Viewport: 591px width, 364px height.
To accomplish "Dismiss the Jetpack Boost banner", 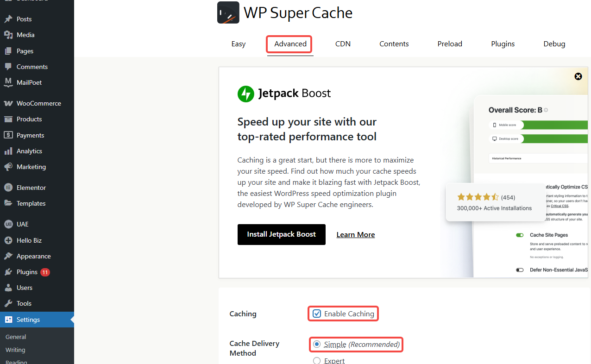I will tap(578, 76).
